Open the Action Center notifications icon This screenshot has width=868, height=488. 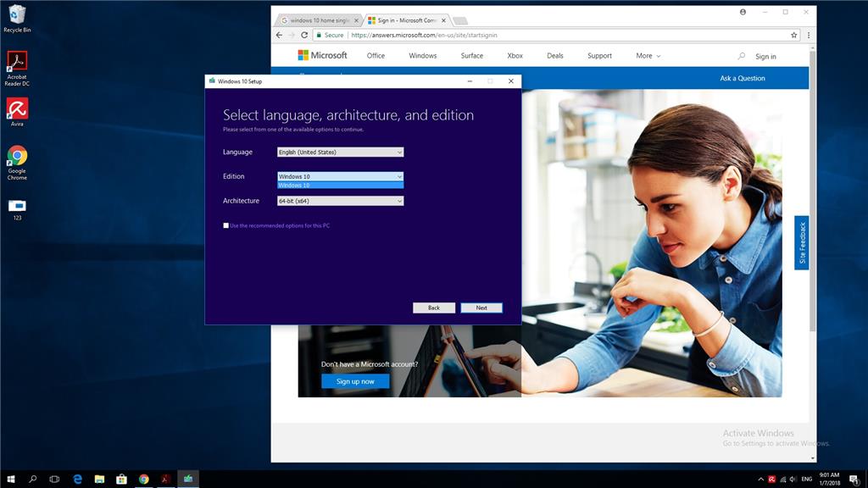854,480
